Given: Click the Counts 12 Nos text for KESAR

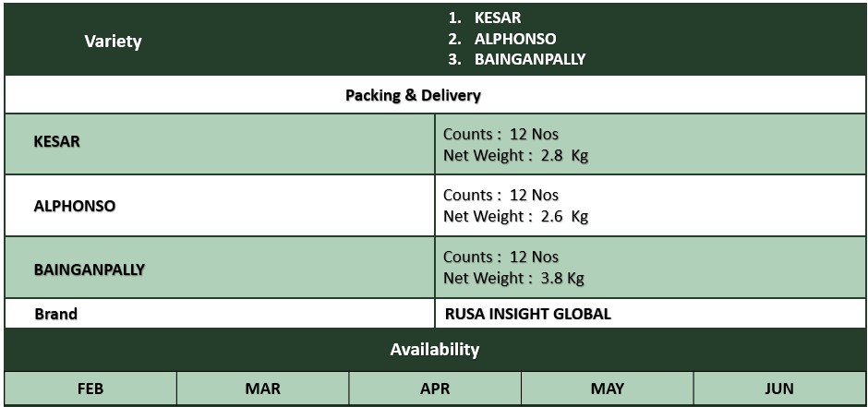Looking at the screenshot, I should [501, 135].
